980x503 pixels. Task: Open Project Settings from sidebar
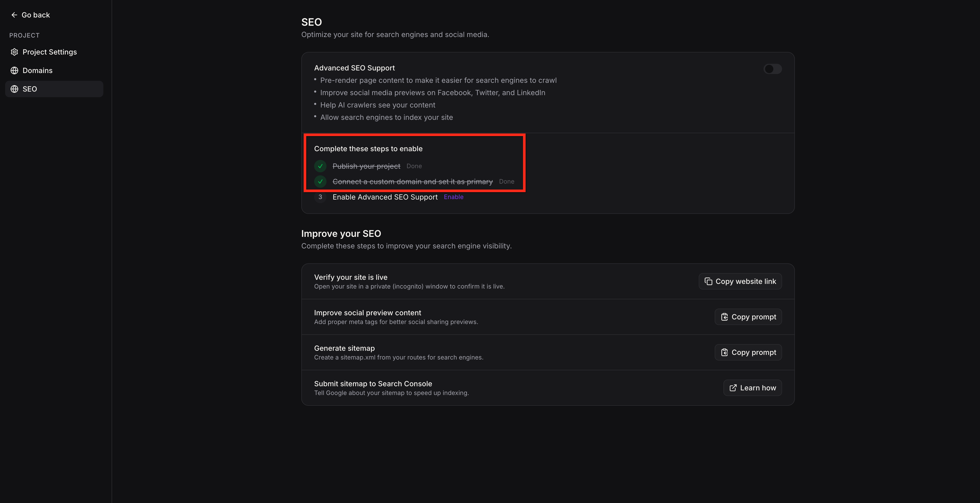click(x=49, y=52)
